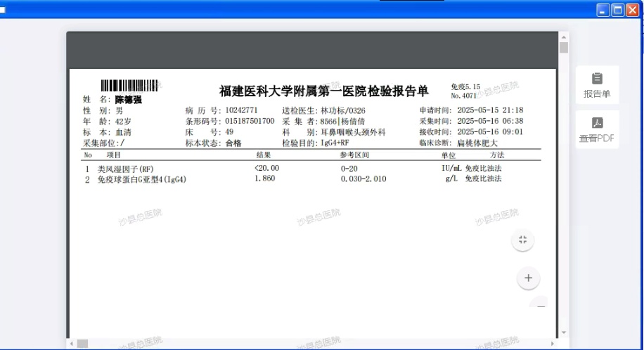This screenshot has width=644, height=350.
Task: Click the horizontal scrollbar left arrow
Action: coord(72,344)
